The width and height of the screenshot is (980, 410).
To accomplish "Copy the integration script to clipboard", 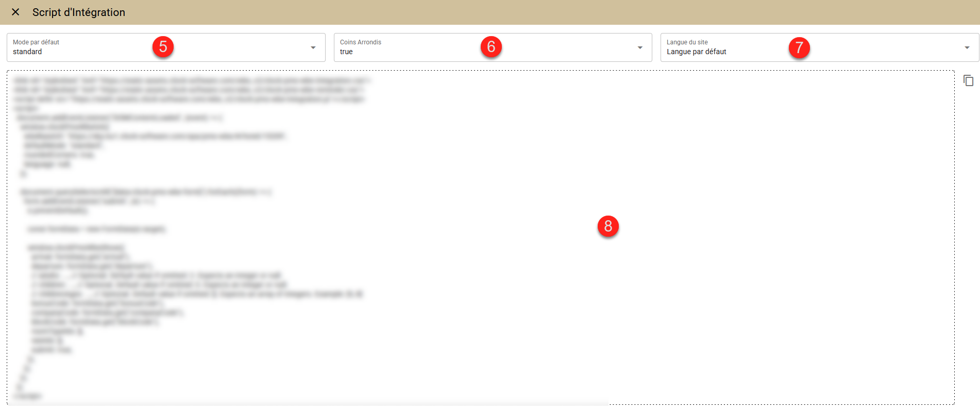I will point(968,80).
